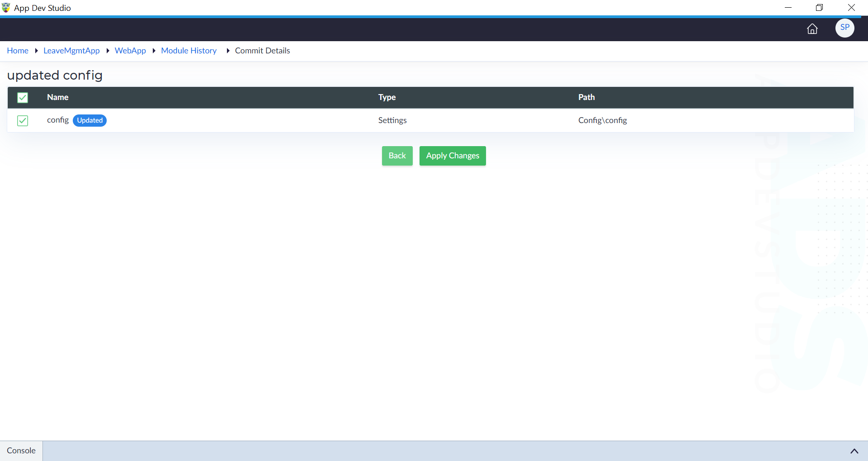Click the Settings type cell
The image size is (868, 461).
point(392,120)
